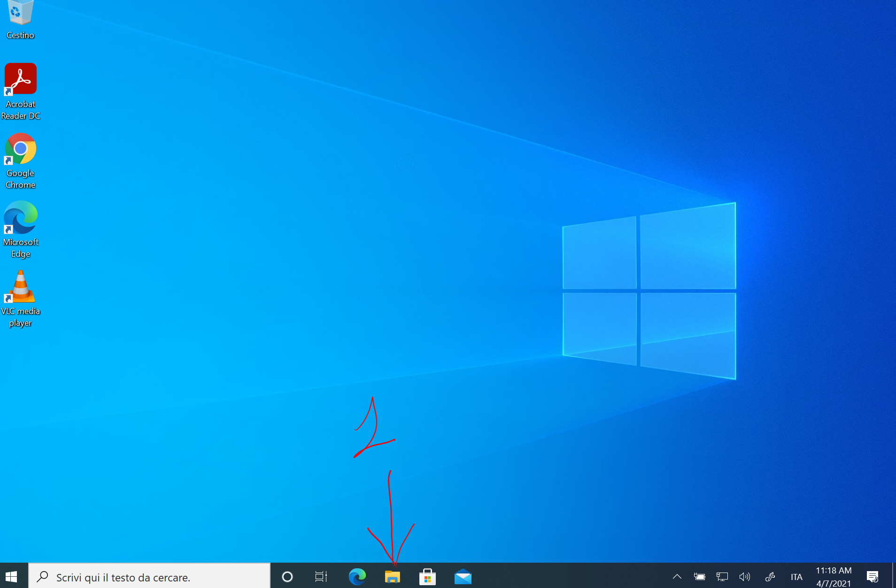The width and height of the screenshot is (896, 588).
Task: Select the Google Chrome desktop shortcut
Action: [20, 160]
